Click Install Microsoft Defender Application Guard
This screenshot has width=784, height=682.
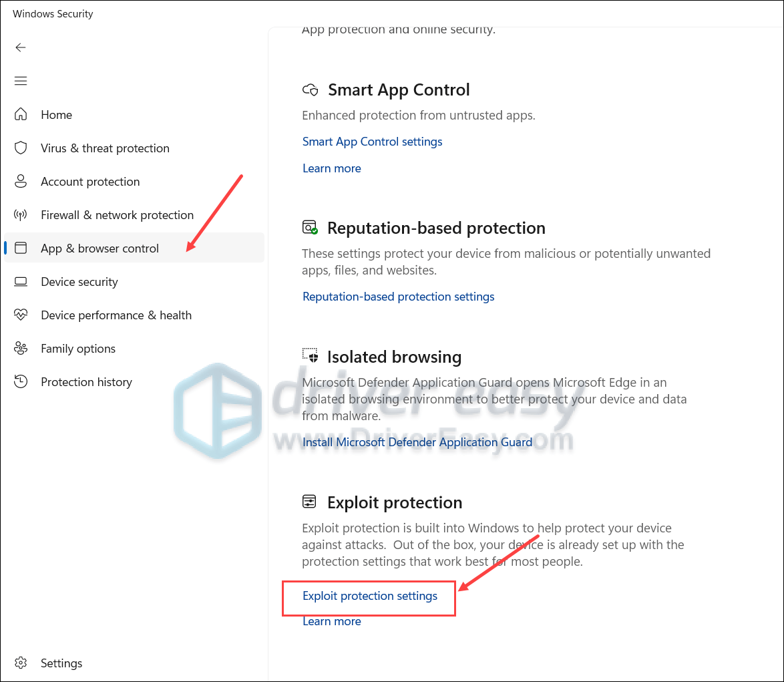[417, 442]
